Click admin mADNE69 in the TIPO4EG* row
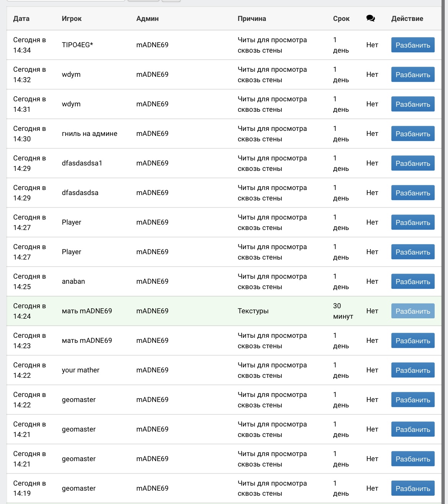Viewport: 448px width, 504px height. (152, 45)
